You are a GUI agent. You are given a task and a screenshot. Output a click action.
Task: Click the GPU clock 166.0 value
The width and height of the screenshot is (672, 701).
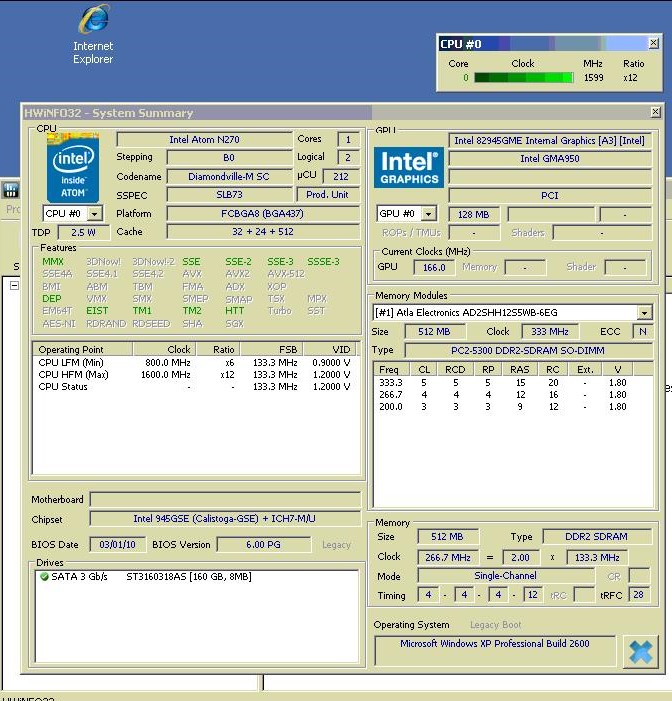pyautogui.click(x=434, y=267)
